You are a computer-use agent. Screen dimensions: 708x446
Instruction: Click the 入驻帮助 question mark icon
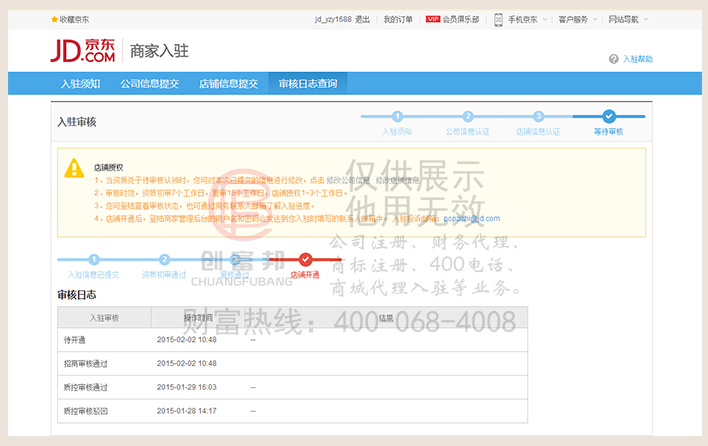(x=613, y=59)
